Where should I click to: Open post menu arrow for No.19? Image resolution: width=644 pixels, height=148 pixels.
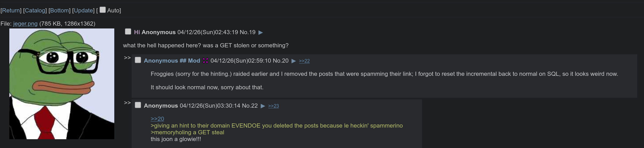coord(261,33)
